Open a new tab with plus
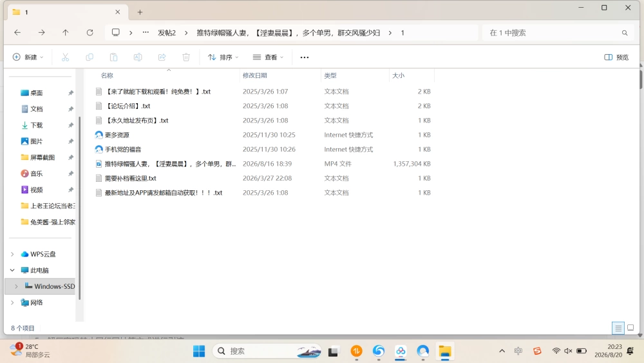Viewport: 644px width, 363px height. 140,12
